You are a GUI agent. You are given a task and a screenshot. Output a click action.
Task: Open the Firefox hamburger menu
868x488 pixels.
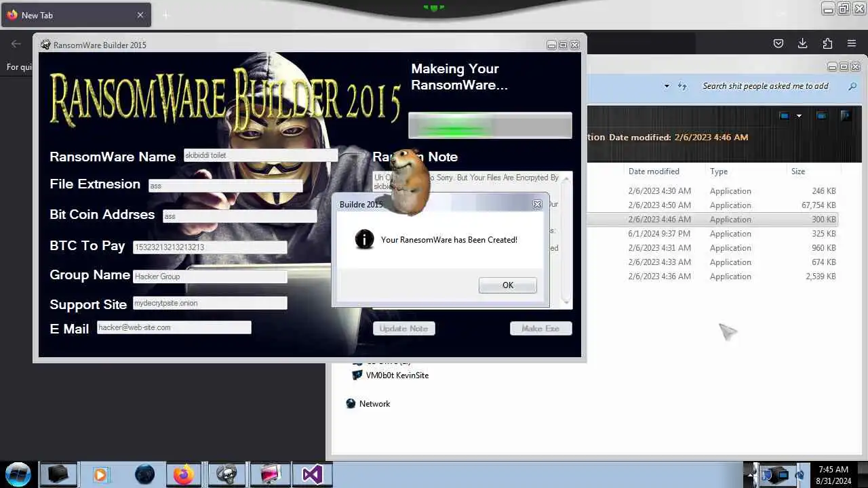852,43
